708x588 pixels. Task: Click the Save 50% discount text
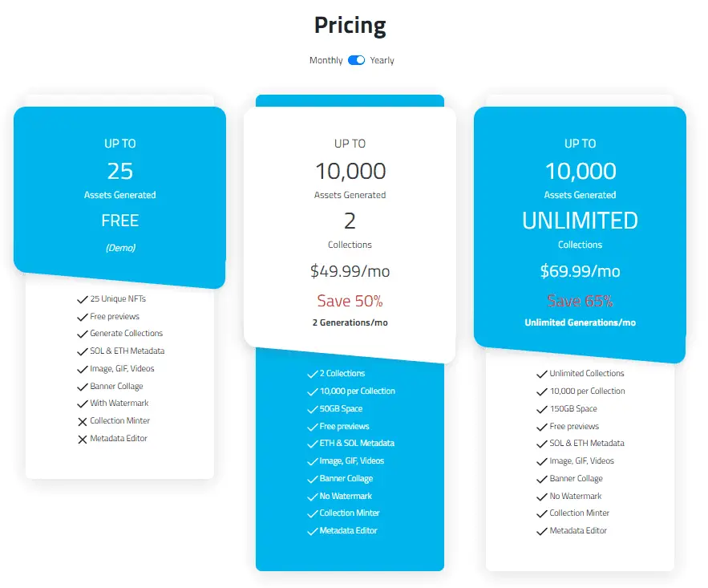tap(350, 302)
